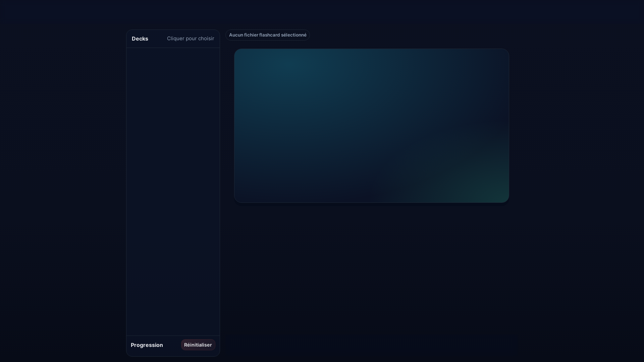
Task: Flip the empty flashcard in the center
Action: click(372, 126)
